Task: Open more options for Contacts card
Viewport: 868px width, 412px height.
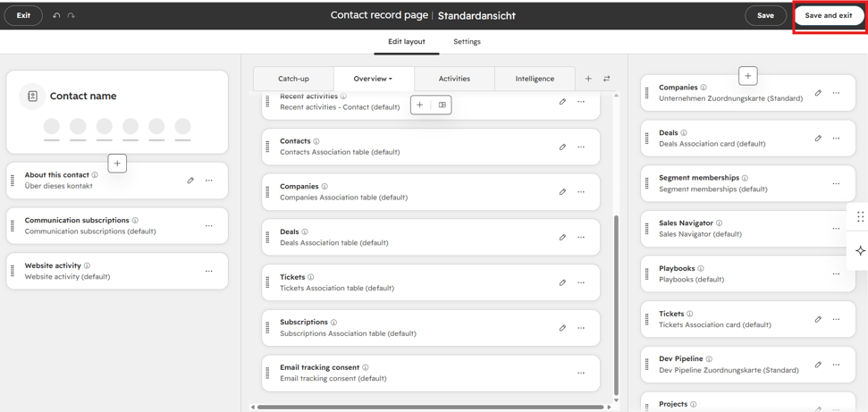Action: click(x=581, y=147)
